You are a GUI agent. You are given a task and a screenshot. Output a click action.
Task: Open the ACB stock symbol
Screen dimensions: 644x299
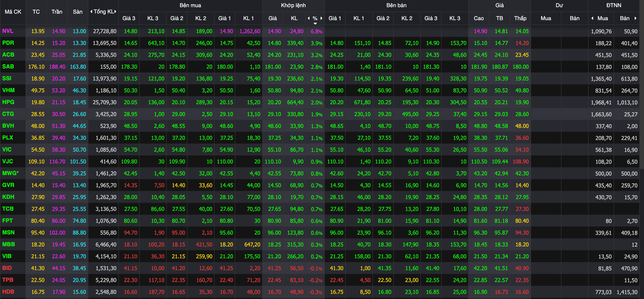8,55
